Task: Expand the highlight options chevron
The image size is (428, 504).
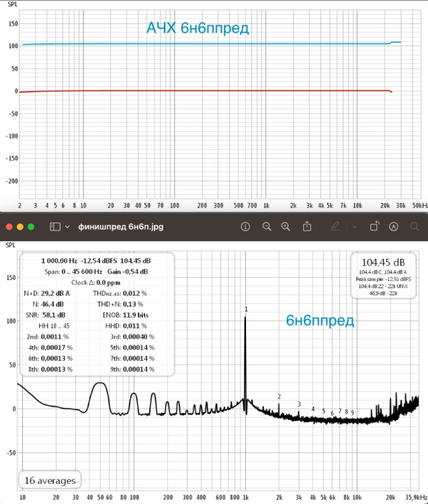Action: coord(354,227)
